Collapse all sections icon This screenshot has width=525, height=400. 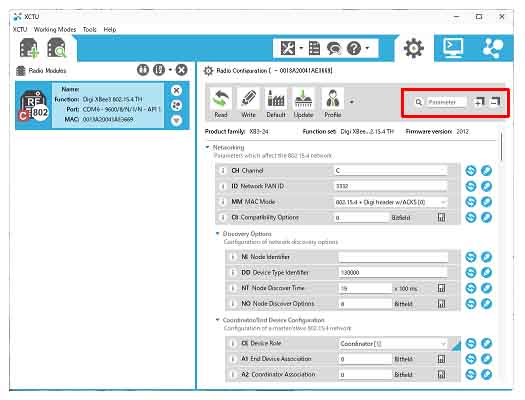496,101
